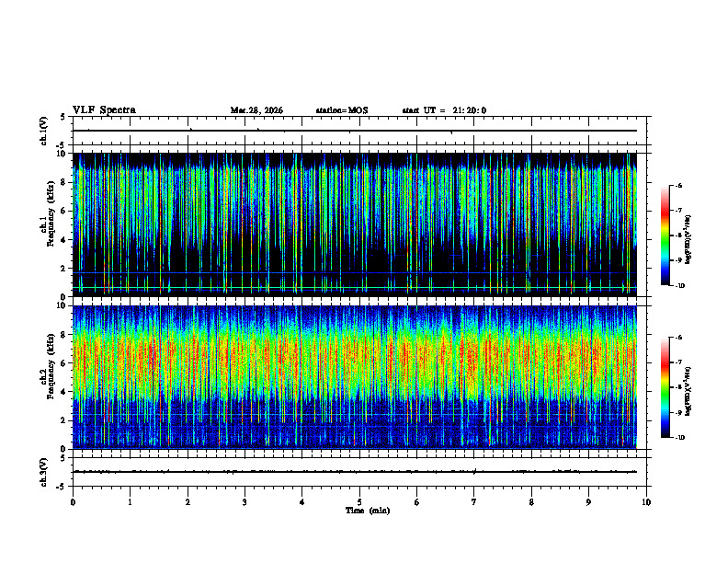Click time-axis tick label "1"
The width and height of the screenshot is (728, 563).
click(x=130, y=502)
